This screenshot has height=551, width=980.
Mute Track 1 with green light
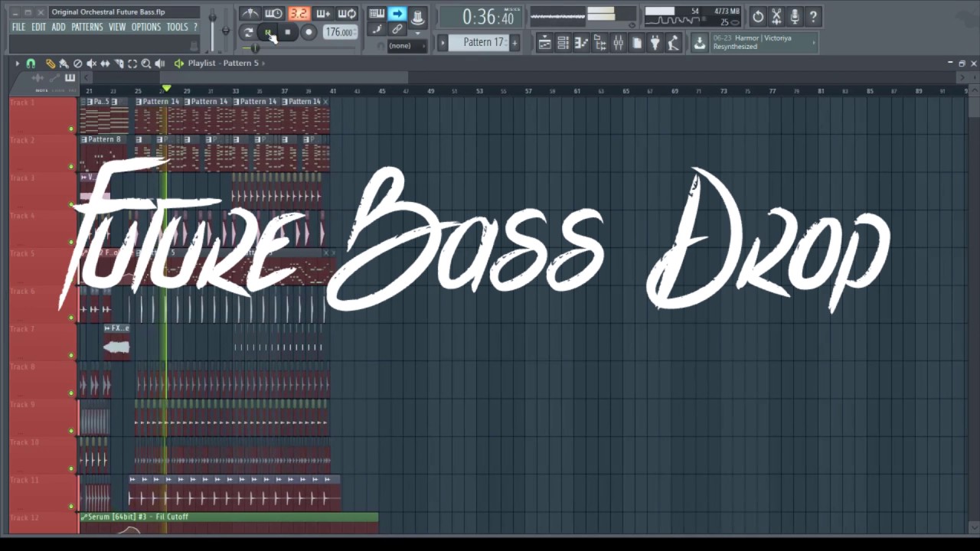71,129
